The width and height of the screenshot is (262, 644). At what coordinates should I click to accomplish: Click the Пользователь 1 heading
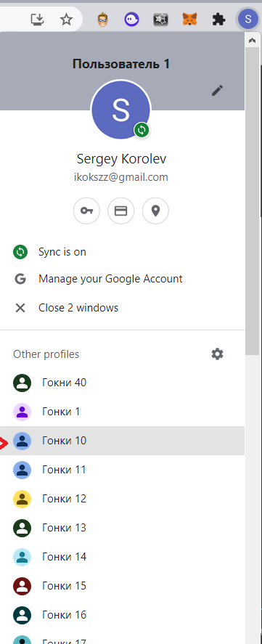(x=121, y=64)
